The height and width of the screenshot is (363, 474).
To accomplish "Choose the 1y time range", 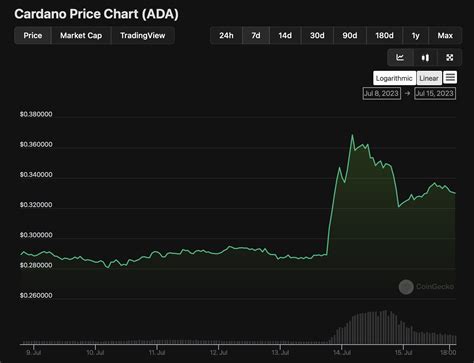I will [415, 35].
